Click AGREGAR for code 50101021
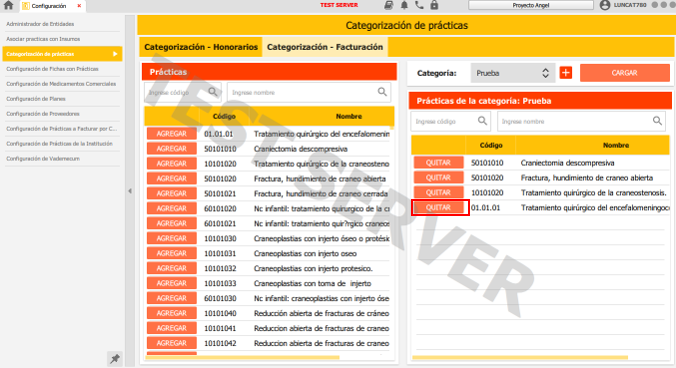Viewport: 676px width, 368px height. pos(172,193)
